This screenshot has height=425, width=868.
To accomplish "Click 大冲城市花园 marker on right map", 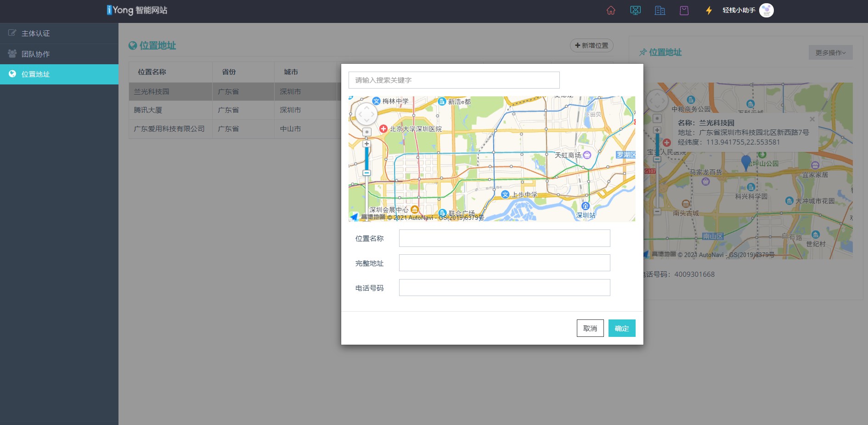I will coord(789,201).
